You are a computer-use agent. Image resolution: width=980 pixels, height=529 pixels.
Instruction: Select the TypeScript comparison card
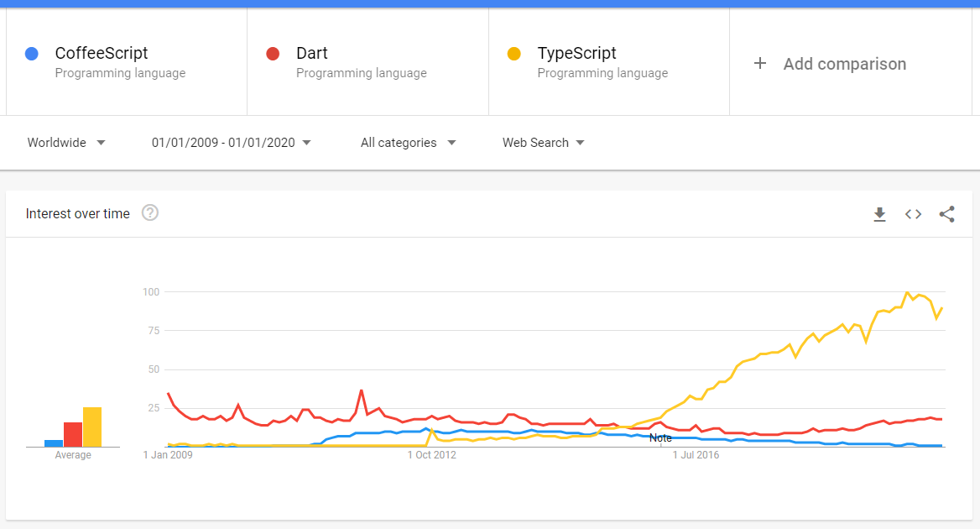(608, 61)
